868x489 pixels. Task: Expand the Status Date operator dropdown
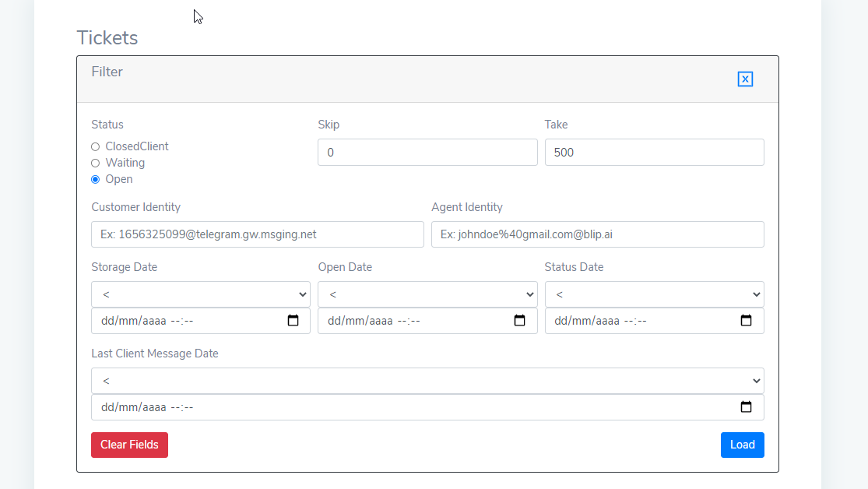click(x=655, y=294)
